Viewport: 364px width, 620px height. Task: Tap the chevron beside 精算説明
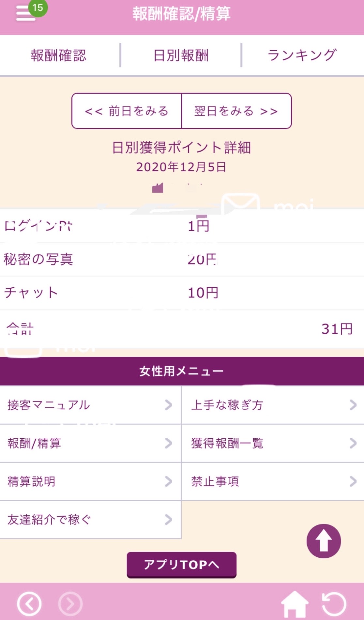168,481
